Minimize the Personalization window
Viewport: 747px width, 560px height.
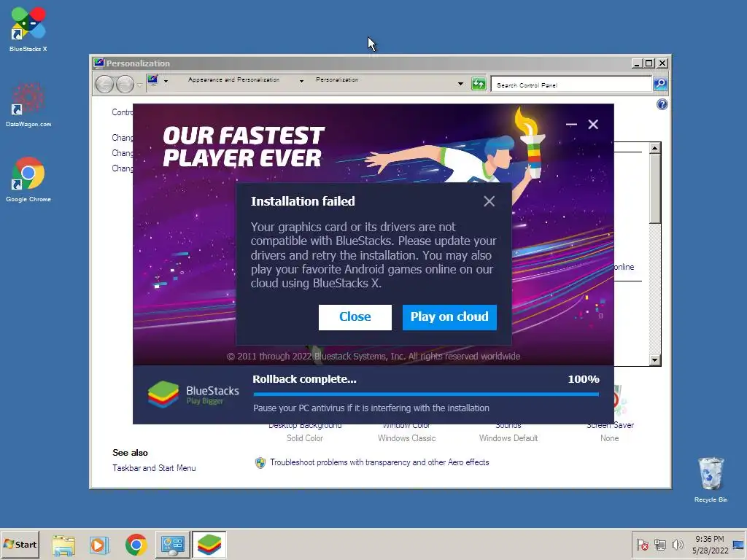[637, 63]
